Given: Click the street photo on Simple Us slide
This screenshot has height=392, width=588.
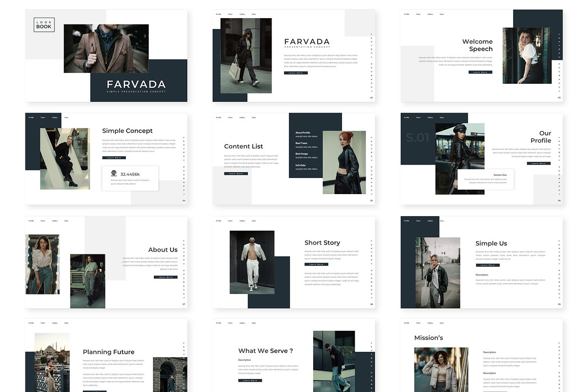Looking at the screenshot, I should [438, 273].
